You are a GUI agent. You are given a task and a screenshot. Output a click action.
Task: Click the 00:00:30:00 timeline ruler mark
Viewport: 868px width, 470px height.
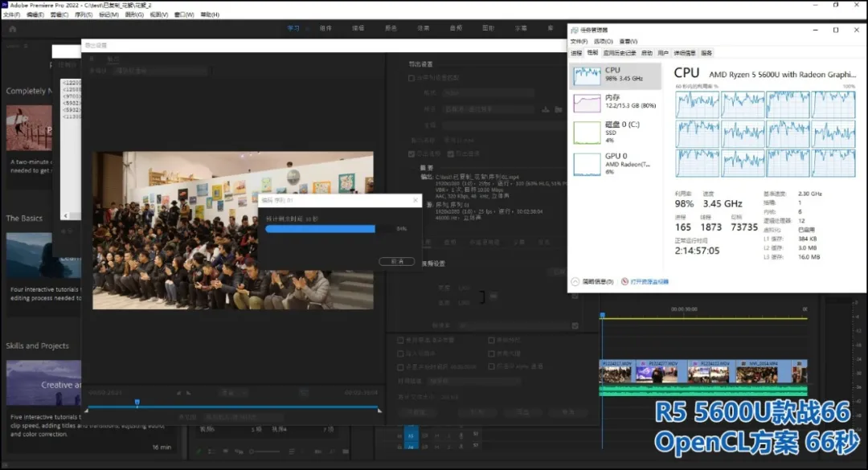click(x=684, y=309)
